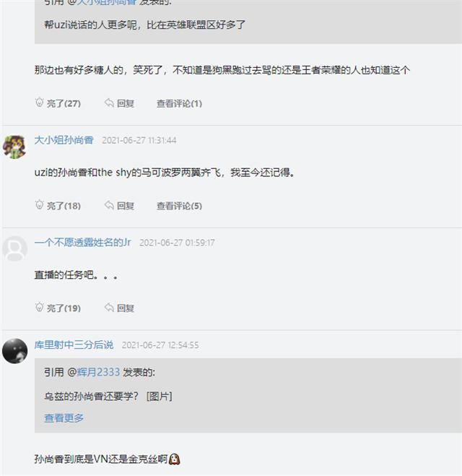
Task: Click 库里射中三分后说's avatar image
Action: [x=14, y=351]
